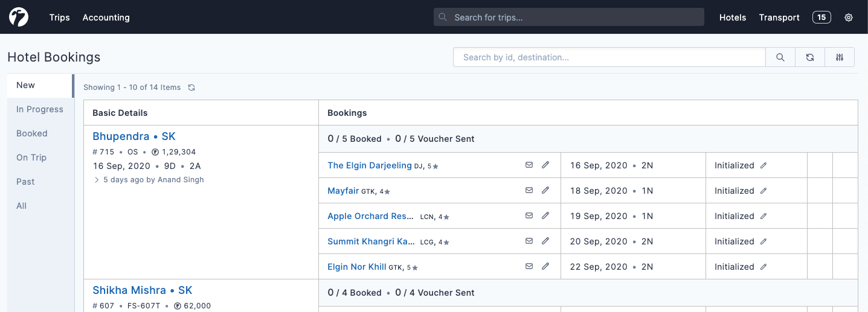Viewport: 868px width, 312px height.
Task: Click the filter sliders icon
Action: (x=840, y=57)
